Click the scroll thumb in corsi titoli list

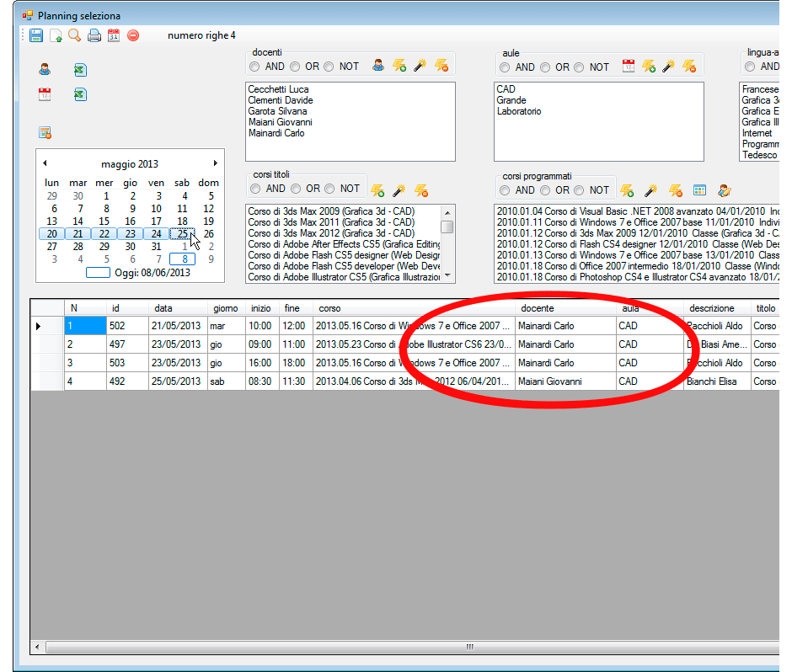(447, 227)
